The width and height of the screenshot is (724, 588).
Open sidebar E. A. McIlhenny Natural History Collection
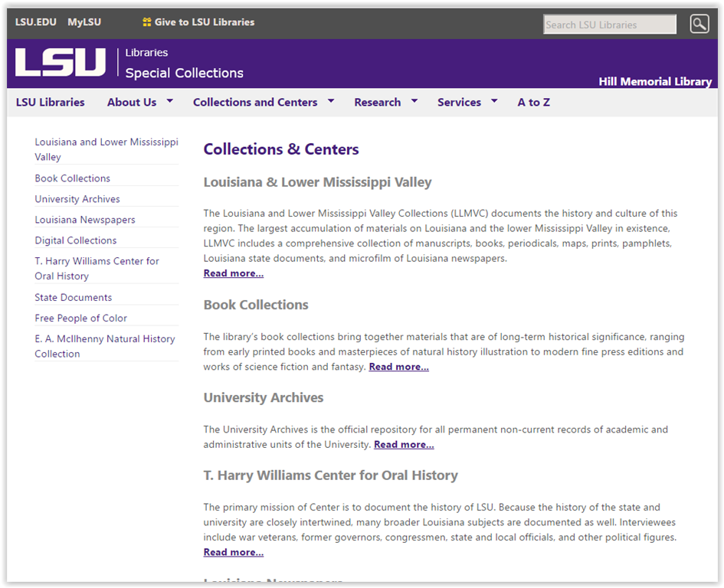105,346
